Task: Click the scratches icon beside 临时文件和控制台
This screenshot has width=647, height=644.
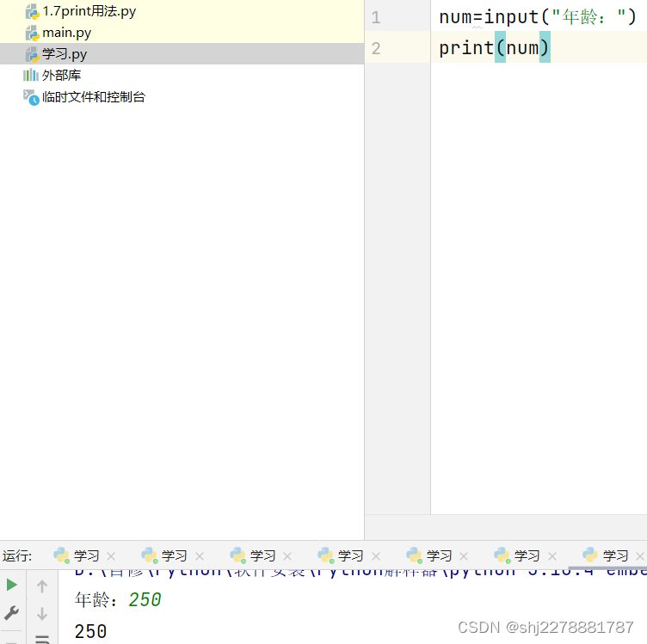Action: pyautogui.click(x=31, y=97)
